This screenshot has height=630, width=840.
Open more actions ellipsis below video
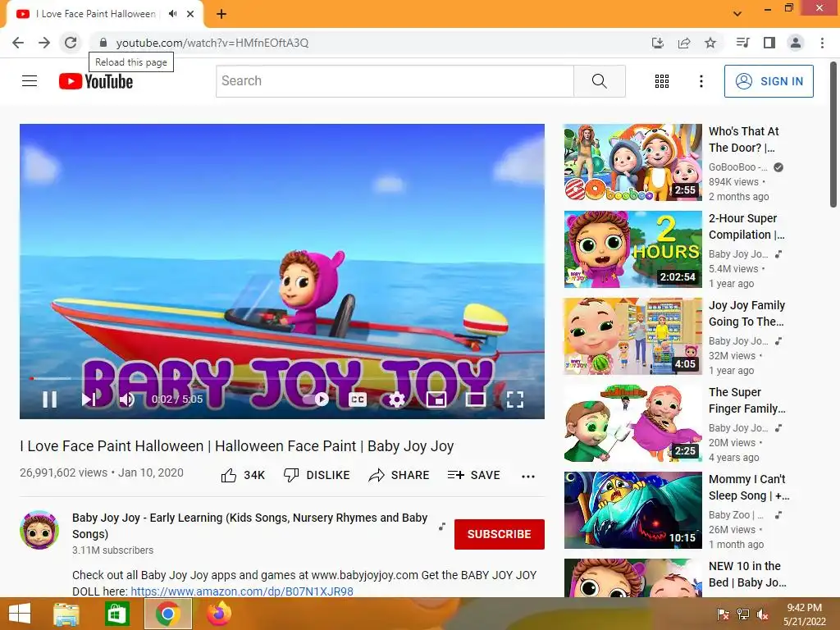[x=528, y=477]
